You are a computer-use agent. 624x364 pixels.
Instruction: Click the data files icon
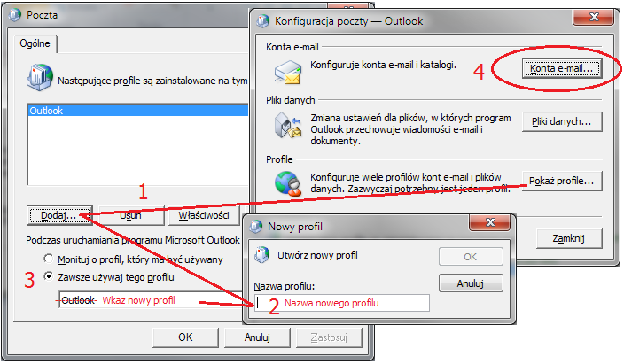tap(288, 125)
